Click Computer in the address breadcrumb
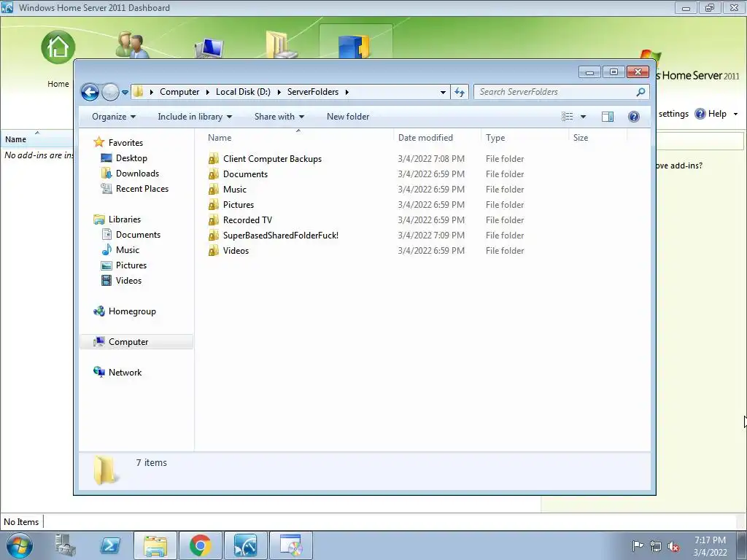This screenshot has height=560, width=747. click(179, 92)
